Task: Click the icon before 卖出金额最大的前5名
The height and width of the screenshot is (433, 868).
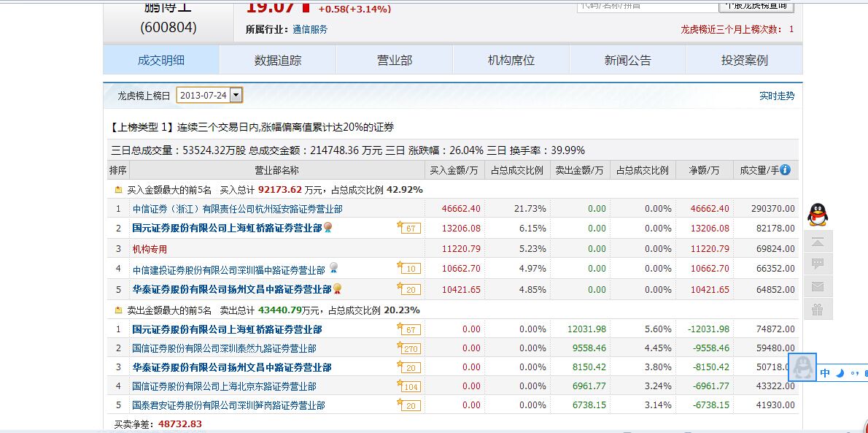Action: [x=118, y=310]
